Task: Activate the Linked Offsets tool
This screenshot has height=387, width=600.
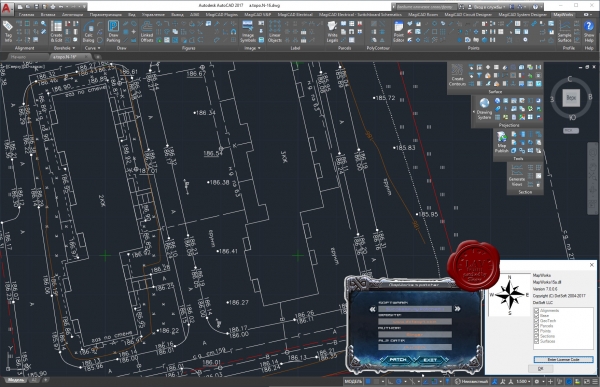Action: click(147, 31)
